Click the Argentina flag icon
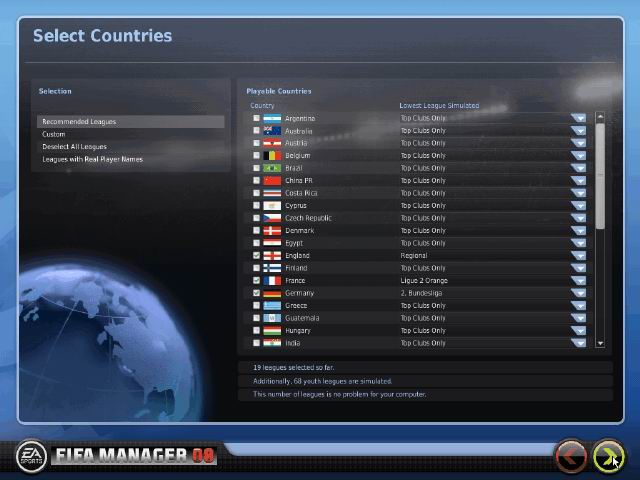This screenshot has width=640, height=480. [x=272, y=118]
